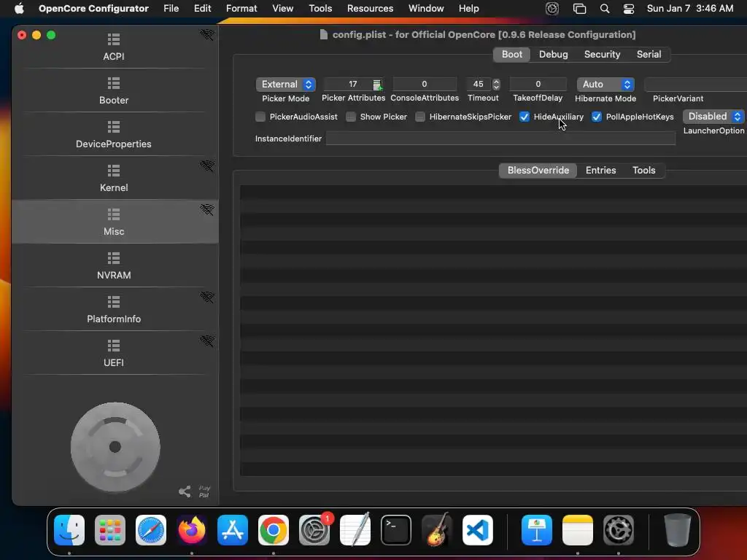Click the date and time in menu bar
The image size is (747, 560).
coord(690,9)
